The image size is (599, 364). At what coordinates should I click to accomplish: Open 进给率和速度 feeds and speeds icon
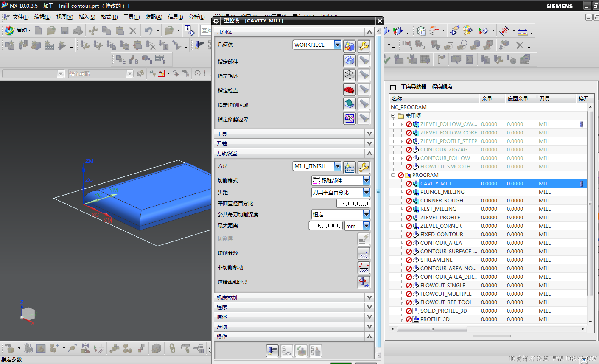(x=364, y=282)
